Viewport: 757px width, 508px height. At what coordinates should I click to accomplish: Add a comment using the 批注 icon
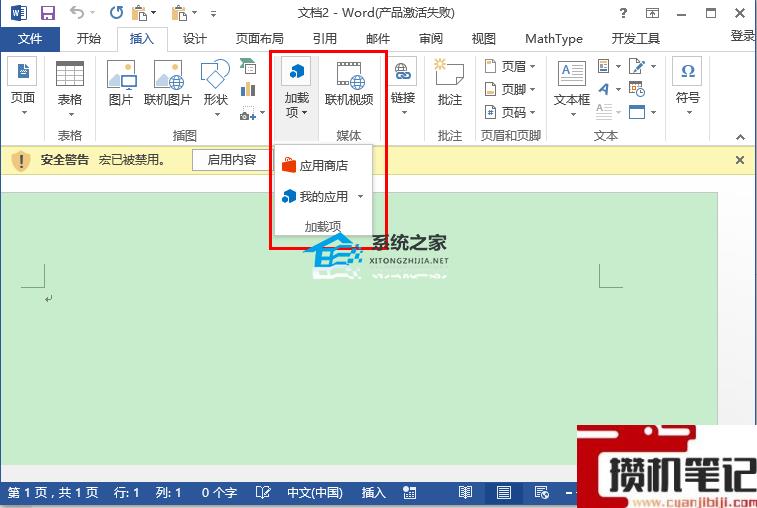point(449,83)
